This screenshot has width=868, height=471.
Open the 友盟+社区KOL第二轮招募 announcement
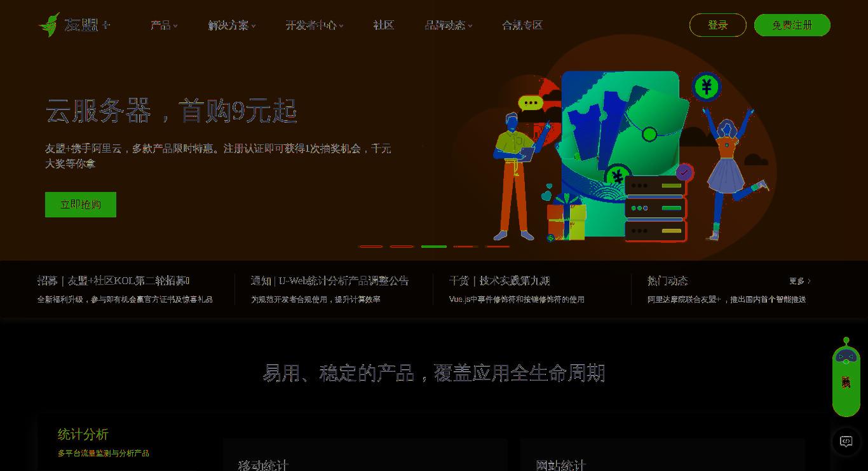[114, 281]
